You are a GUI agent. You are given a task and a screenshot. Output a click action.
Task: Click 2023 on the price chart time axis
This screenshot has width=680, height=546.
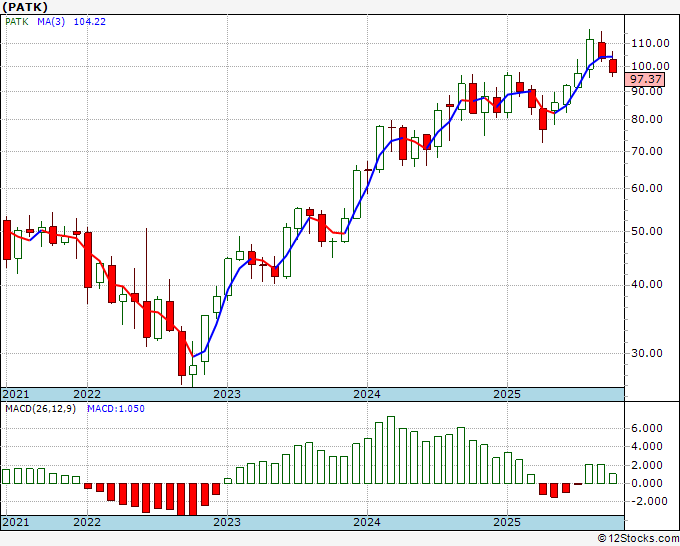227,394
